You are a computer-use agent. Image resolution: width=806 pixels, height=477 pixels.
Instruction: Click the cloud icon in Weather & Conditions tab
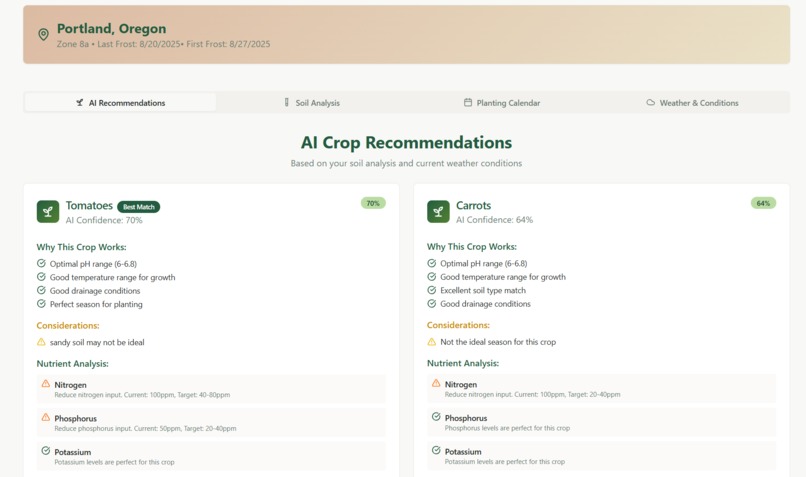651,102
